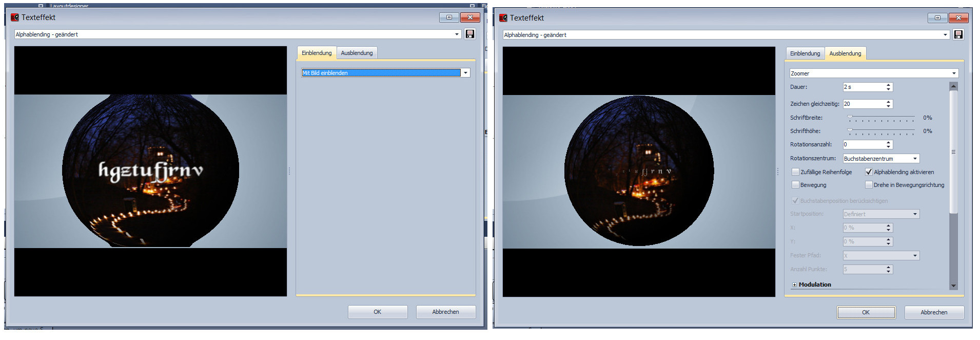Image resolution: width=980 pixels, height=340 pixels.
Task: Increase Dauer with the up stepper arrow
Action: pos(888,85)
